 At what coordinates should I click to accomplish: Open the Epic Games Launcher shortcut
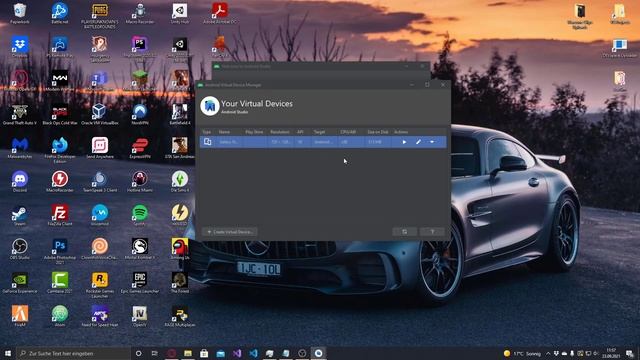point(140,283)
